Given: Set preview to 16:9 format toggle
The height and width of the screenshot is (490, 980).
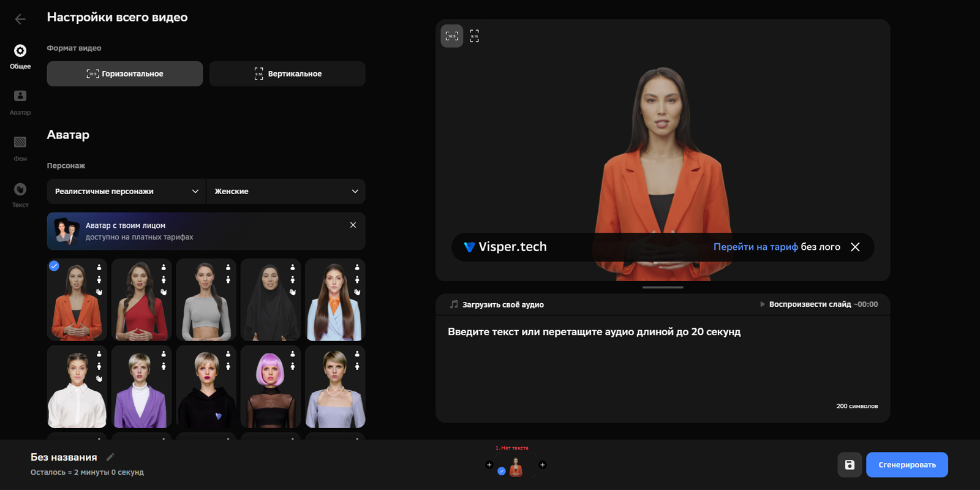Looking at the screenshot, I should click(x=452, y=36).
